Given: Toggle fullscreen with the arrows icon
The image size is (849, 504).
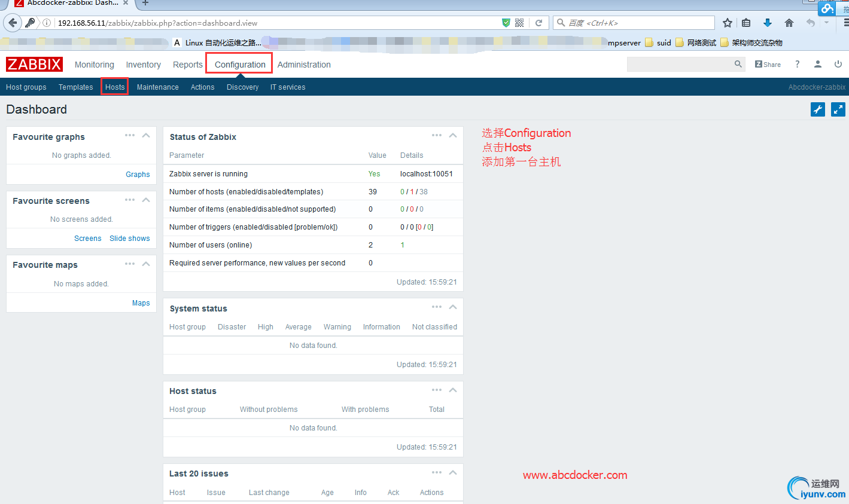Looking at the screenshot, I should point(838,109).
